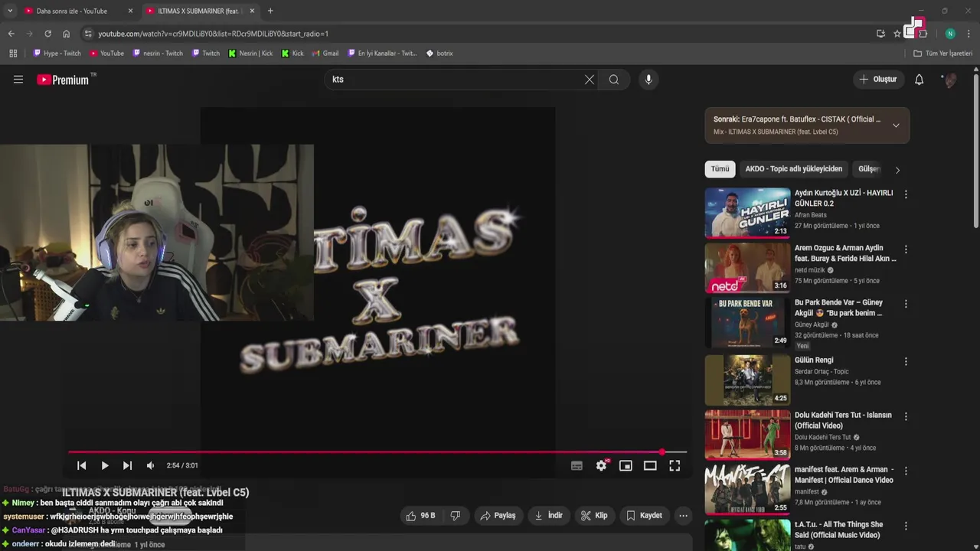Open a new browser tab

270,11
